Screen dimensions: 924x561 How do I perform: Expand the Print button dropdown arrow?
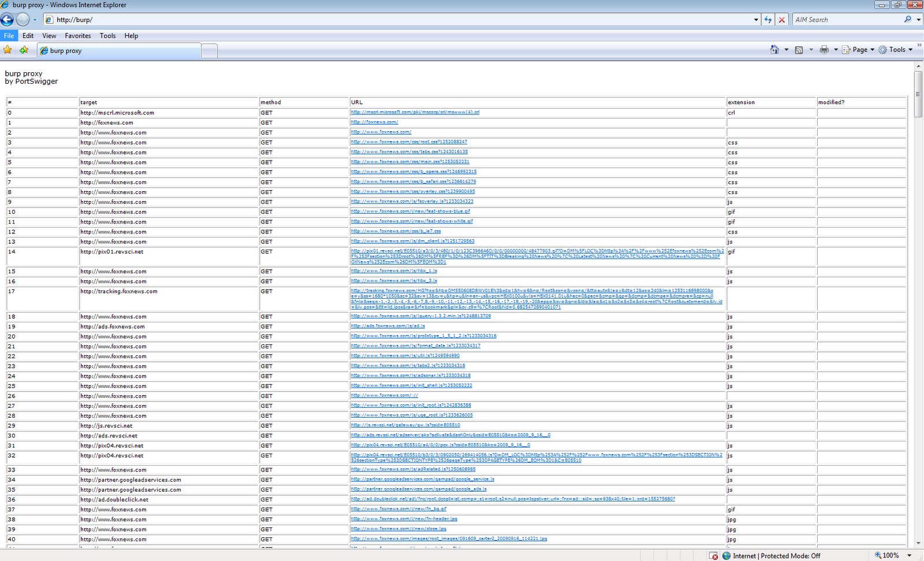[x=836, y=50]
